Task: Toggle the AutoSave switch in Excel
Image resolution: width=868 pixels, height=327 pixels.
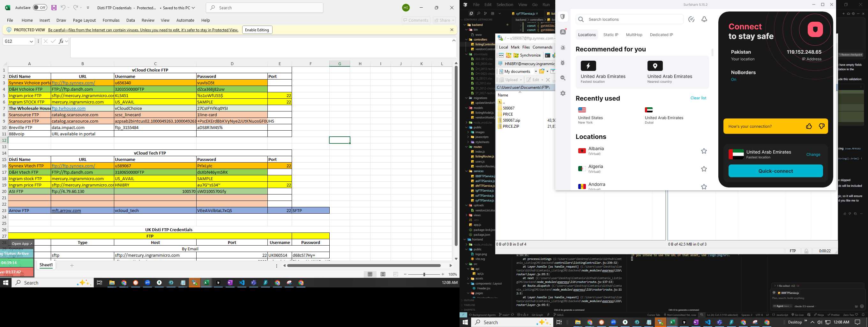Action: [x=40, y=7]
